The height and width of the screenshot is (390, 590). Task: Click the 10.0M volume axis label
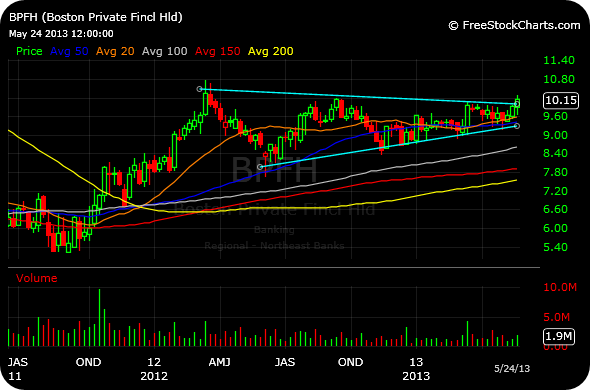pos(560,287)
